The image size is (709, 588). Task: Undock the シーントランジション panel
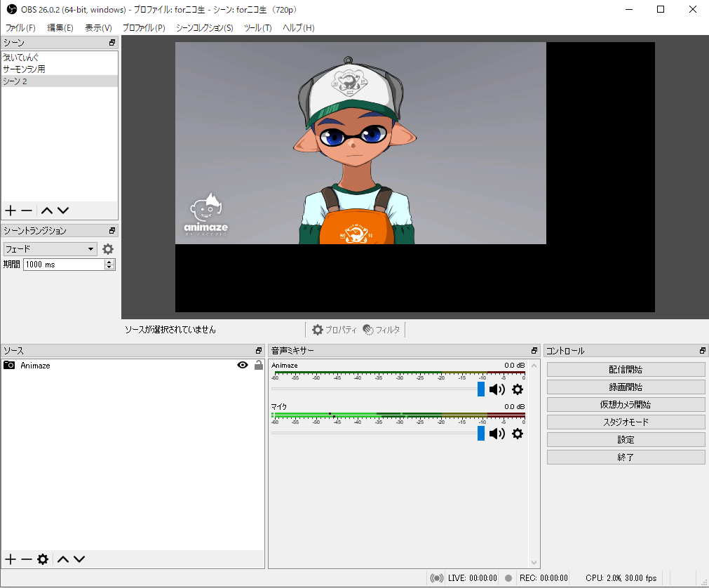coord(112,231)
